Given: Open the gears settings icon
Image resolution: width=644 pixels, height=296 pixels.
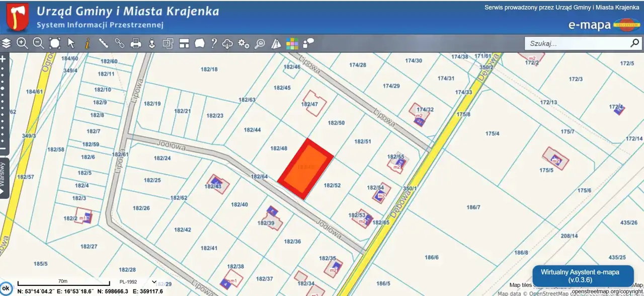Looking at the screenshot, I should pos(244,43).
